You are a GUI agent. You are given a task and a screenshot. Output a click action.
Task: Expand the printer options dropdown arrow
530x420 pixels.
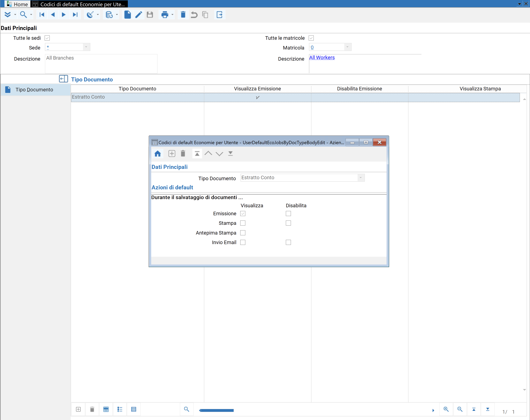coord(172,15)
